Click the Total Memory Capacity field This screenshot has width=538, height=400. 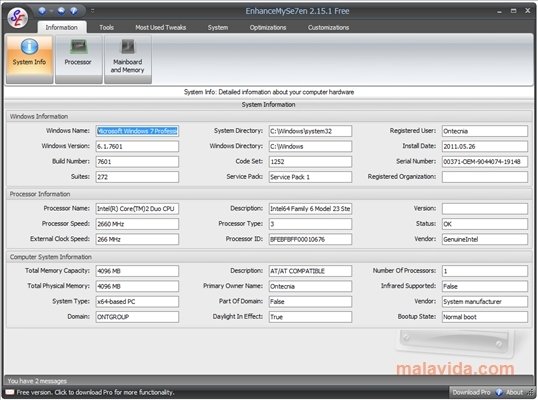(x=137, y=271)
